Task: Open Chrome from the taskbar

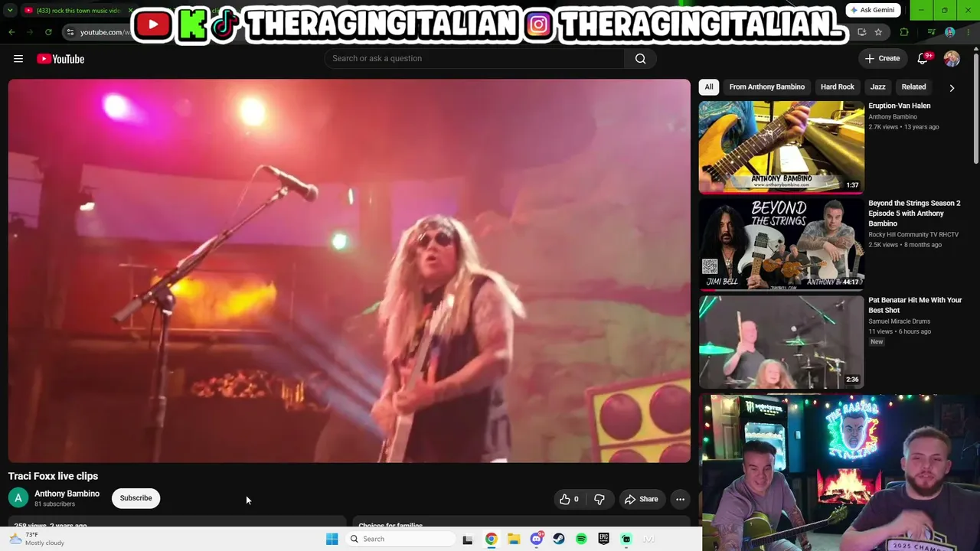Action: pos(491,539)
